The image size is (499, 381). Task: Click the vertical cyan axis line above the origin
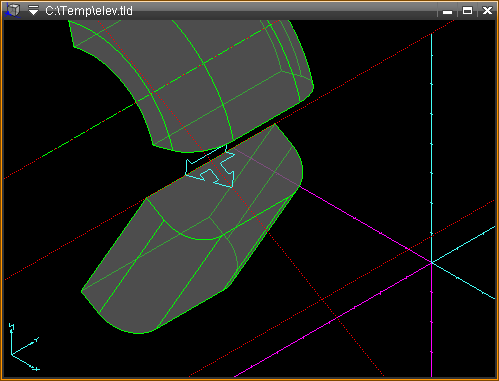[431, 147]
